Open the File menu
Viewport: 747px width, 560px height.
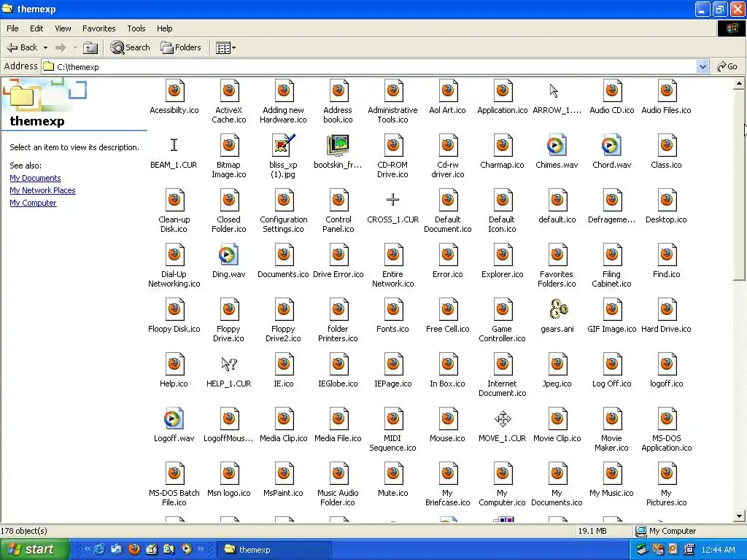click(12, 28)
